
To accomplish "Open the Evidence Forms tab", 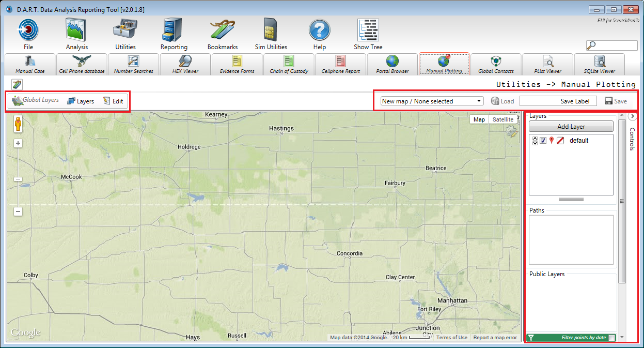I will click(x=237, y=64).
